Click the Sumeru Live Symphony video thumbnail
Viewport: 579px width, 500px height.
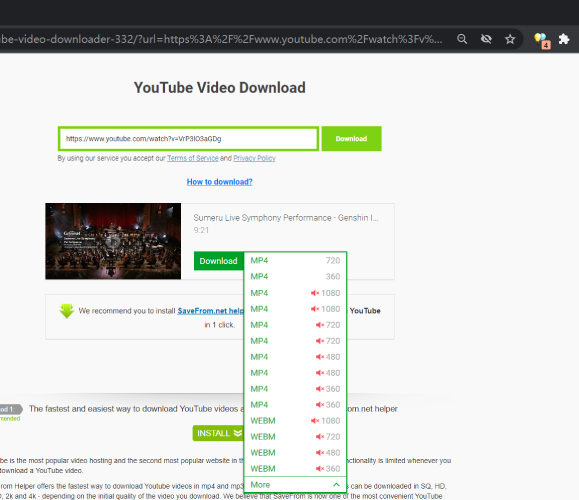click(113, 241)
